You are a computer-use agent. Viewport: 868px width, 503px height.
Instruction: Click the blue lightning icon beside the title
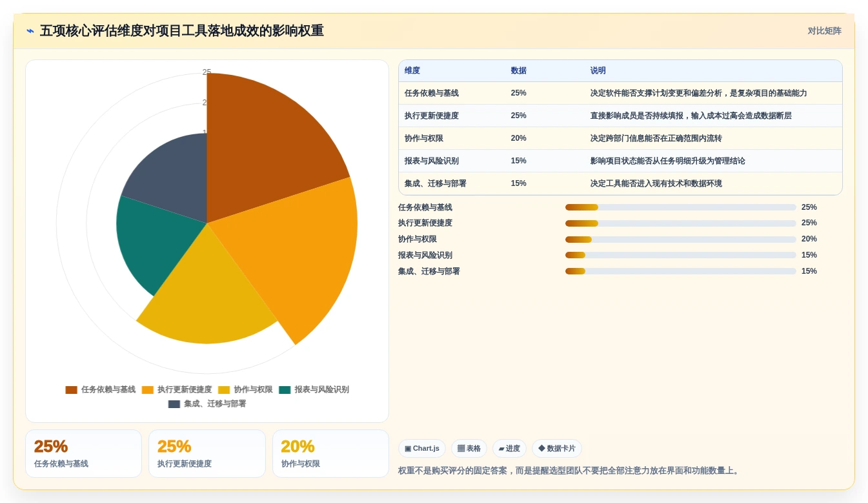click(30, 31)
